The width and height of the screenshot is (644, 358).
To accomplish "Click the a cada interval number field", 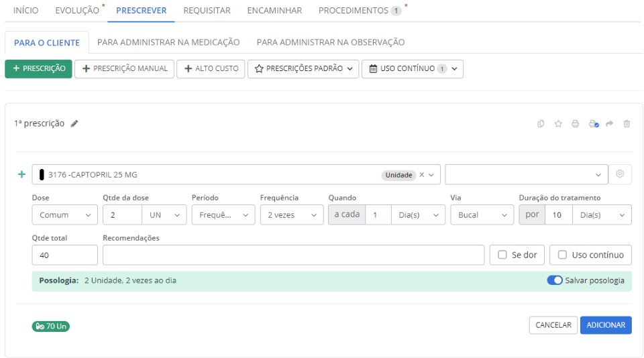I will coord(378,215).
